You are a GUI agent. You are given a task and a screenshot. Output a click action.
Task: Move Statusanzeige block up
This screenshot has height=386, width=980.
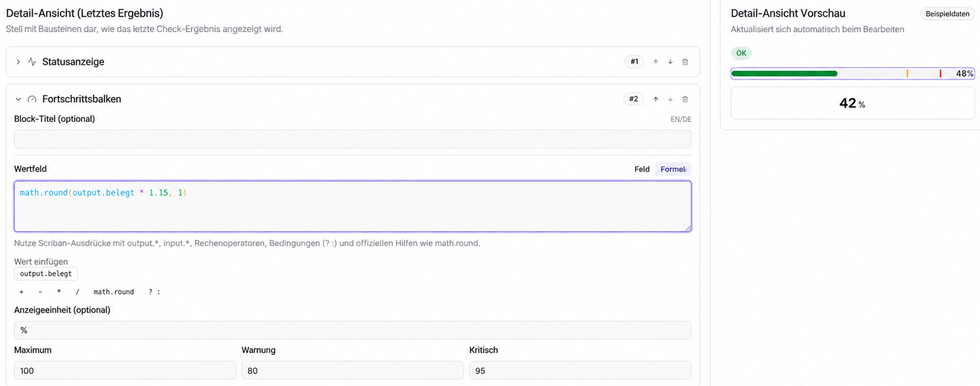[656, 62]
